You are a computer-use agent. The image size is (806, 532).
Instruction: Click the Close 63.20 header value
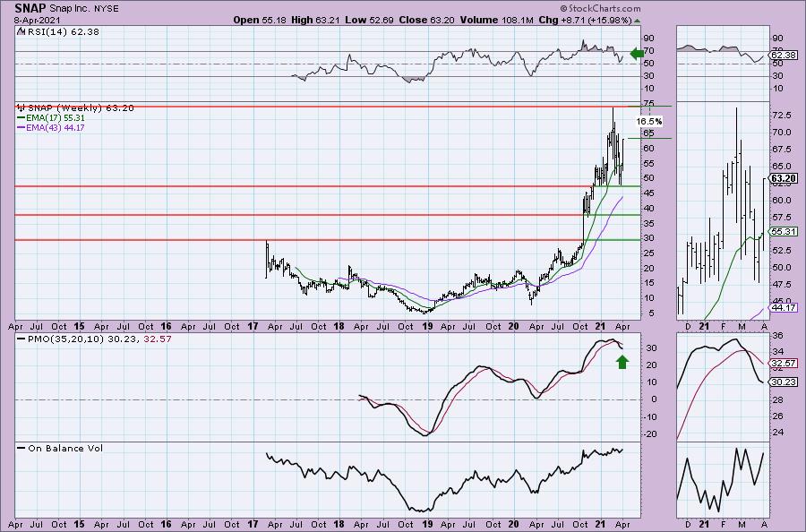(x=426, y=20)
